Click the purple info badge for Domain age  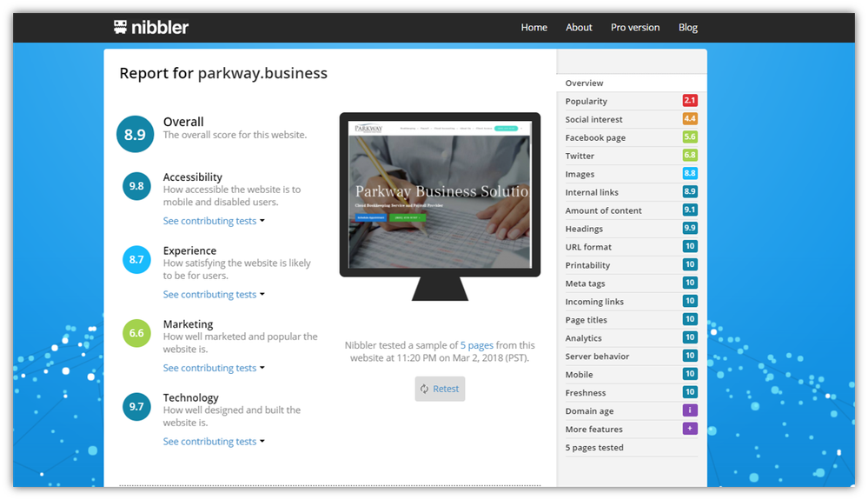coord(690,410)
